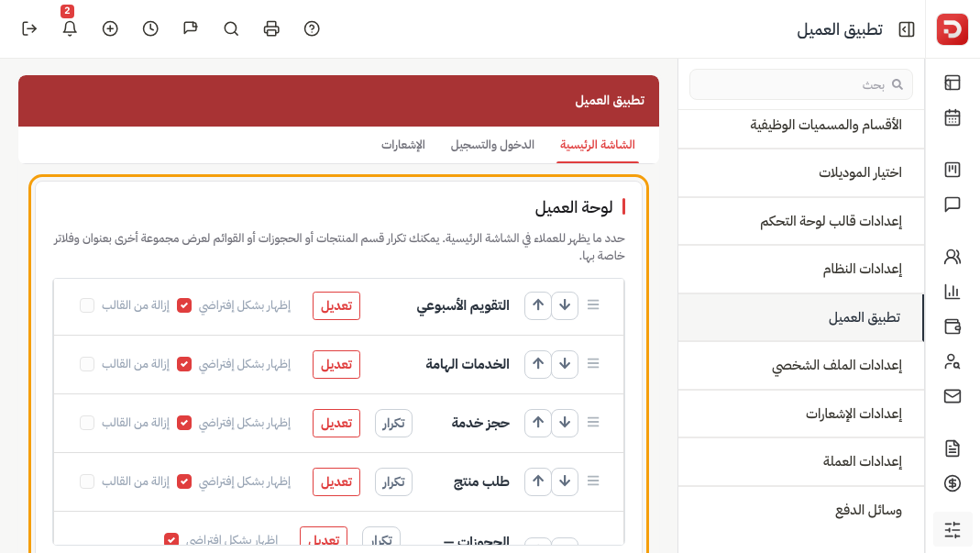Click تكرار for حجز خدمة

[x=394, y=424]
